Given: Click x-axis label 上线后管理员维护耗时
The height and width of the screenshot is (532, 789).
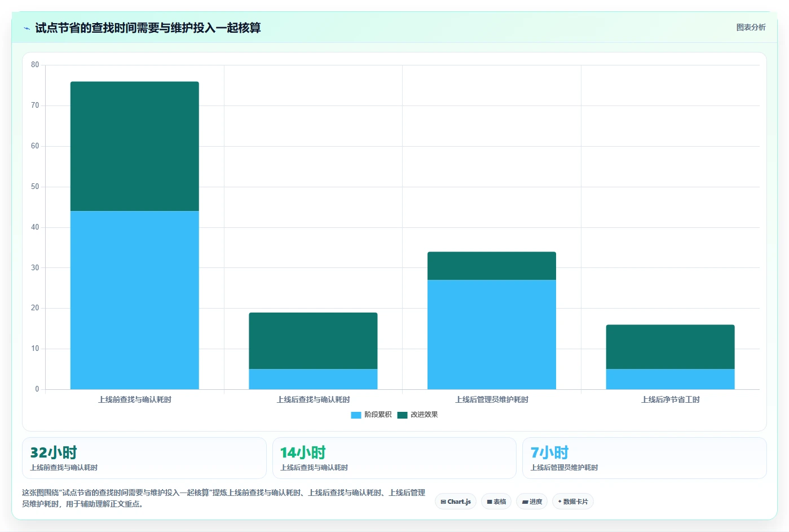Looking at the screenshot, I should (492, 399).
